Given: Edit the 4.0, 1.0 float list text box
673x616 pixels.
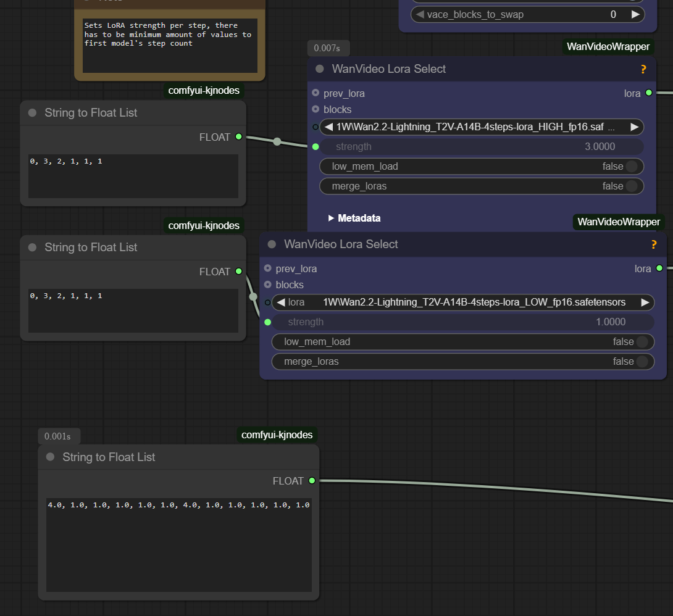Looking at the screenshot, I should pyautogui.click(x=179, y=545).
